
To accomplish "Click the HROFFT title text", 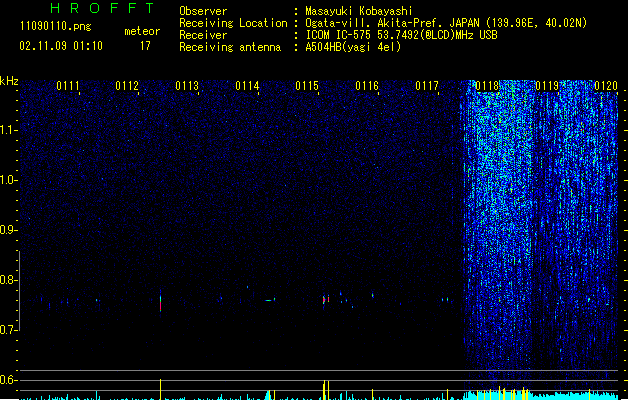I will (102, 8).
